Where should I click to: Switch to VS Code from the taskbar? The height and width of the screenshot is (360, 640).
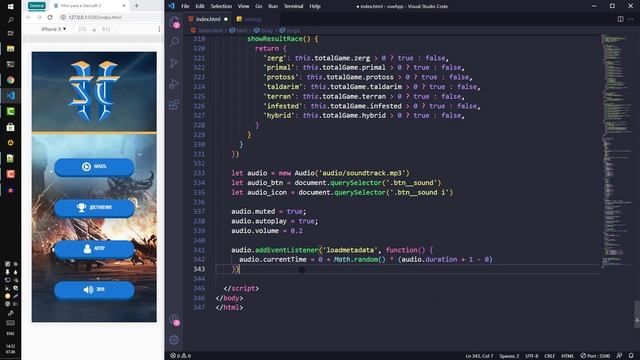(x=11, y=96)
